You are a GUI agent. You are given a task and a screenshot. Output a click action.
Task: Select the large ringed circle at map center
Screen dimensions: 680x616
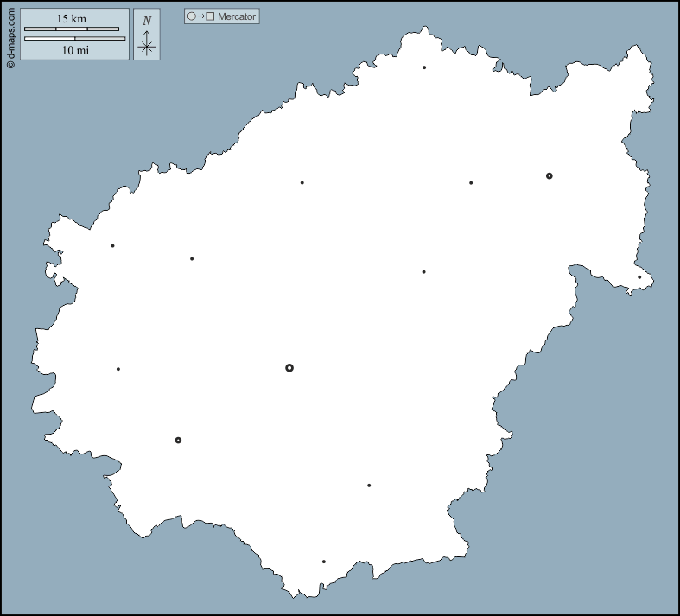(289, 368)
